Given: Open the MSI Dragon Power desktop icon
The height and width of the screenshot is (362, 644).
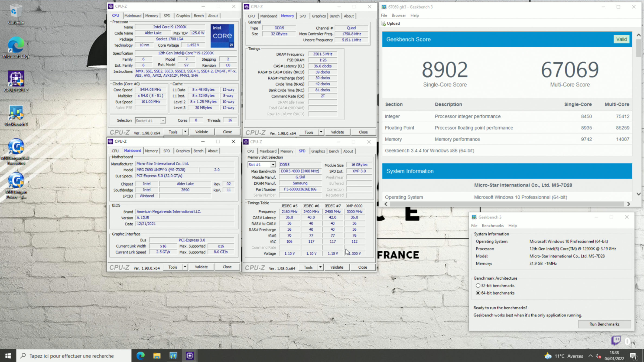Looking at the screenshot, I should (16, 186).
